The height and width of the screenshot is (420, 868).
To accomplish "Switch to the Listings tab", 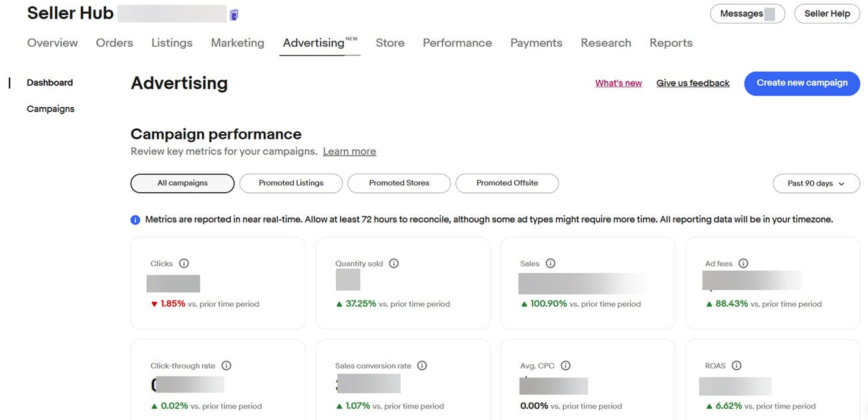I will pyautogui.click(x=172, y=43).
